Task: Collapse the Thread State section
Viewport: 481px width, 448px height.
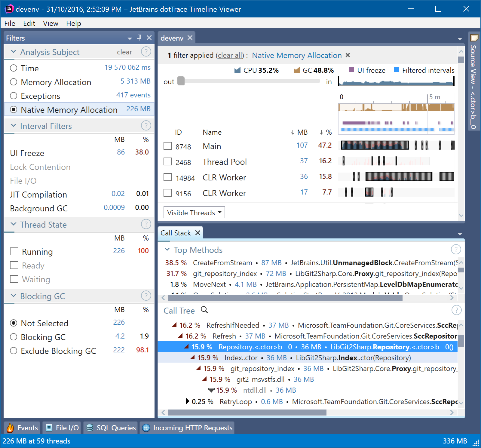Action: click(x=13, y=224)
